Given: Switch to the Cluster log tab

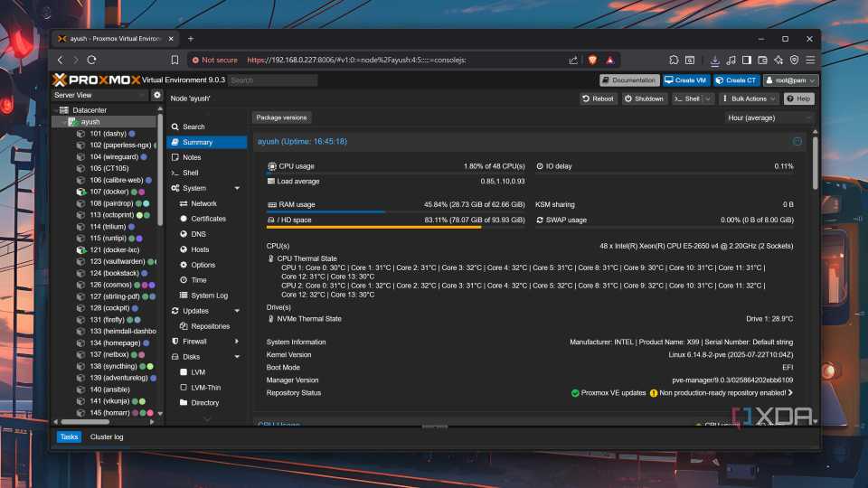Looking at the screenshot, I should [107, 437].
